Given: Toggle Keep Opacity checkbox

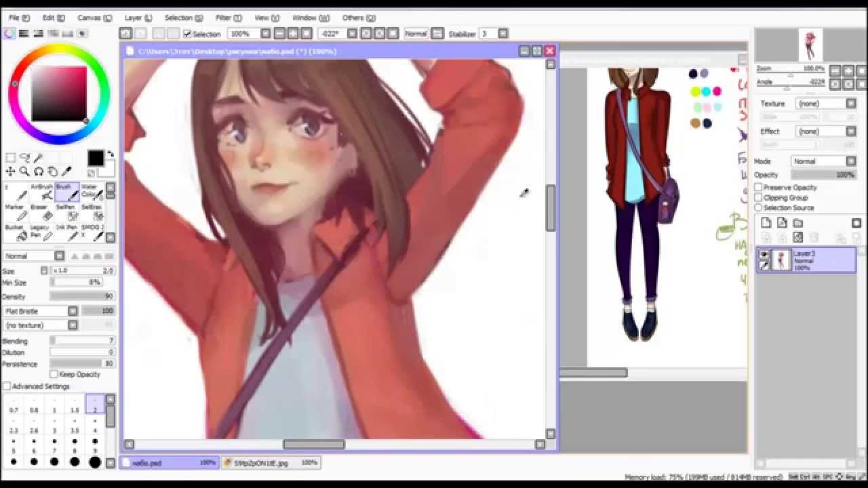Looking at the screenshot, I should coord(54,374).
